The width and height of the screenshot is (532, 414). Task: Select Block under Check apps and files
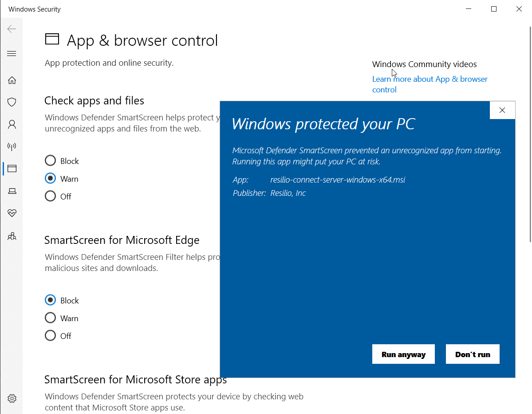tap(51, 161)
